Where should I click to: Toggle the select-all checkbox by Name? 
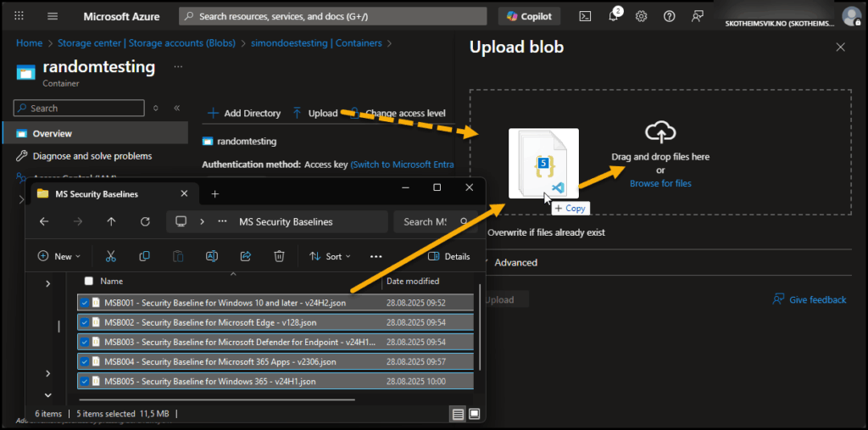tap(88, 281)
